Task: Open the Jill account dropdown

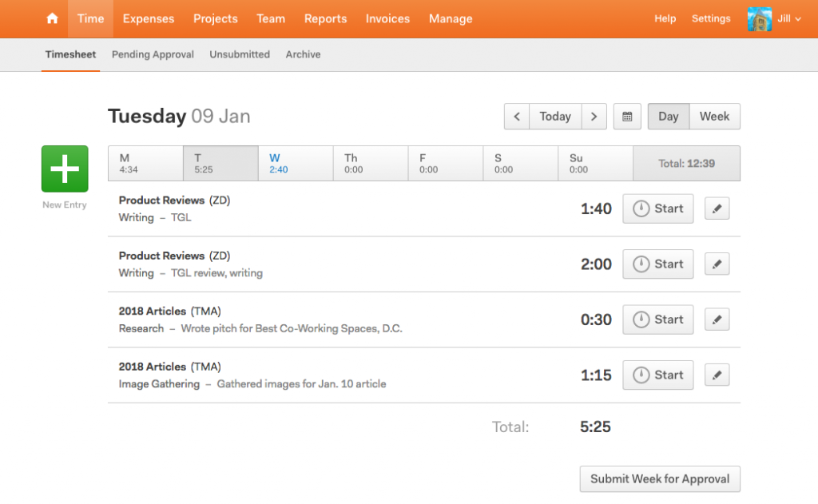Action: coord(788,19)
